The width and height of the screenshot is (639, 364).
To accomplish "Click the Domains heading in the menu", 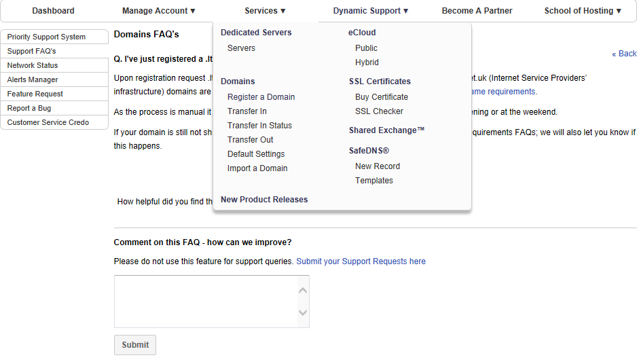I will click(x=238, y=81).
